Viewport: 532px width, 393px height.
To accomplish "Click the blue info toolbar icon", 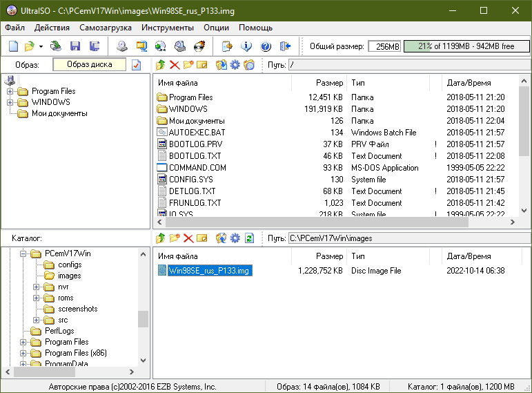I will [246, 46].
